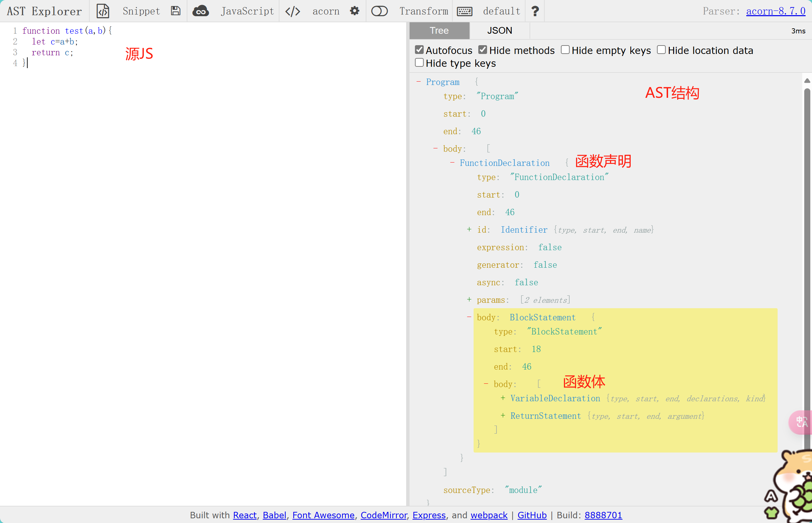The width and height of the screenshot is (812, 523).
Task: Open acorn parser settings gear
Action: (x=355, y=11)
